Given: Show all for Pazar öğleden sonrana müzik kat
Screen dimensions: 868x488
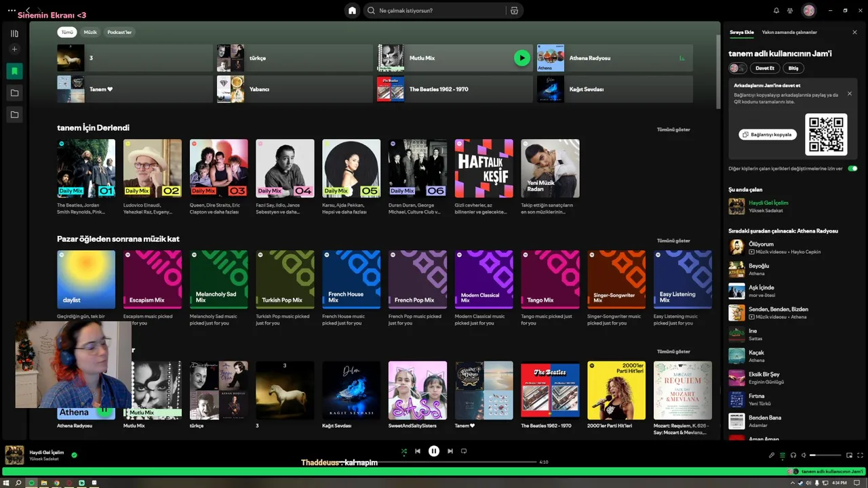Looking at the screenshot, I should point(673,241).
